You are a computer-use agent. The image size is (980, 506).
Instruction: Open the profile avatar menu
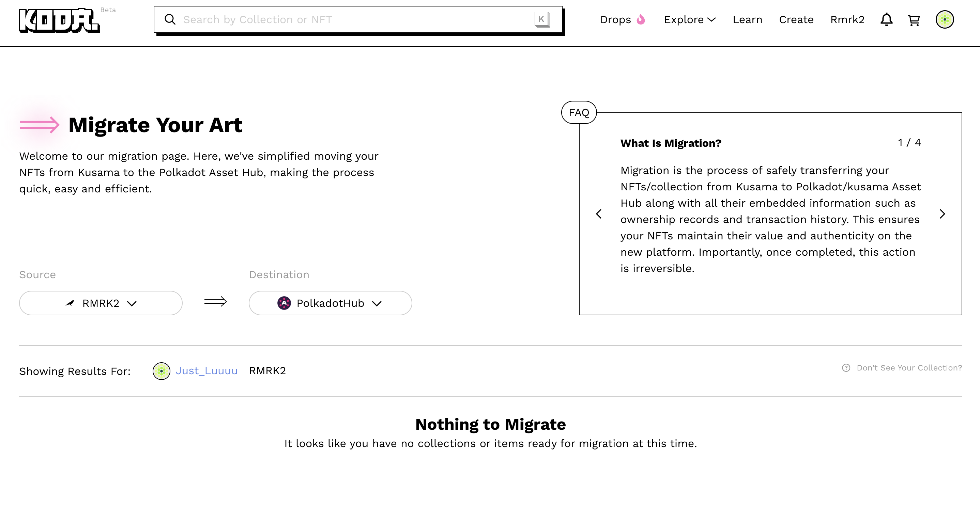[x=944, y=19]
